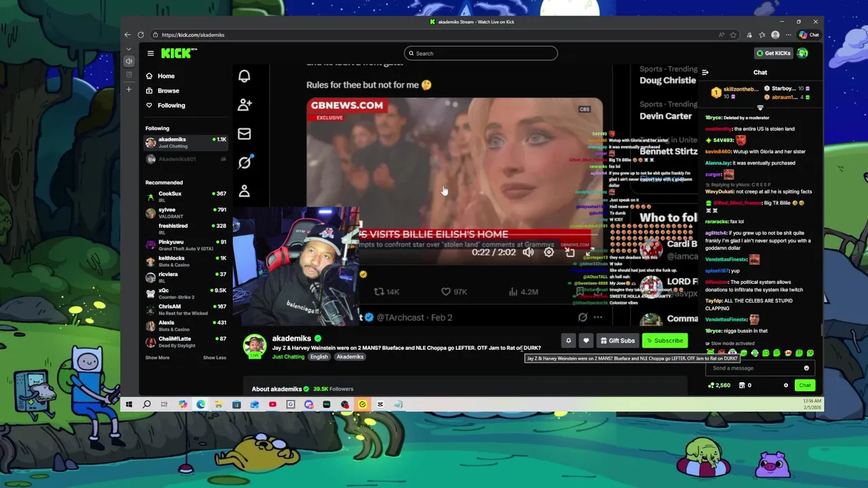Click the Akademiks tag
The height and width of the screenshot is (488, 868).
350,357
